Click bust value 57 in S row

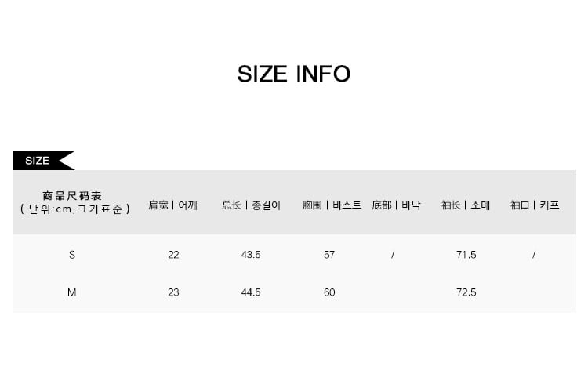click(329, 255)
